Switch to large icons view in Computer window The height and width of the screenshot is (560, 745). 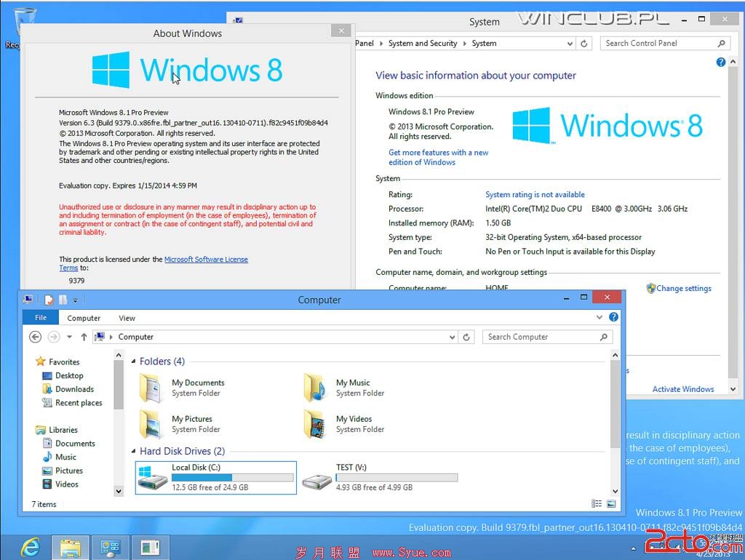click(x=611, y=503)
